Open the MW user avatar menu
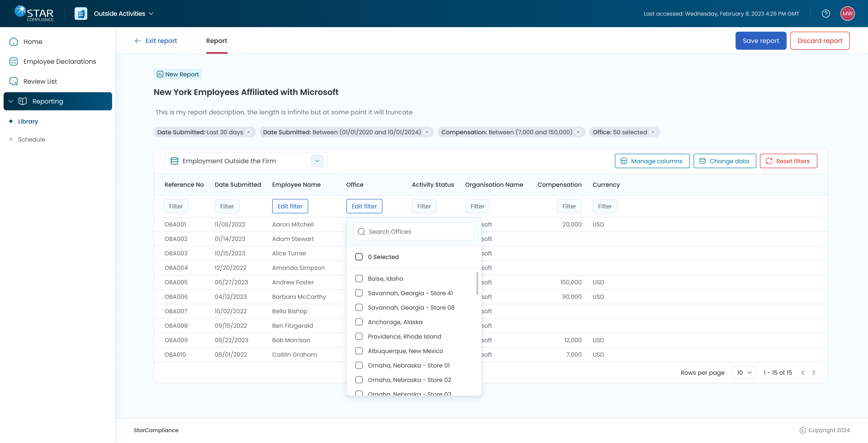 [847, 14]
